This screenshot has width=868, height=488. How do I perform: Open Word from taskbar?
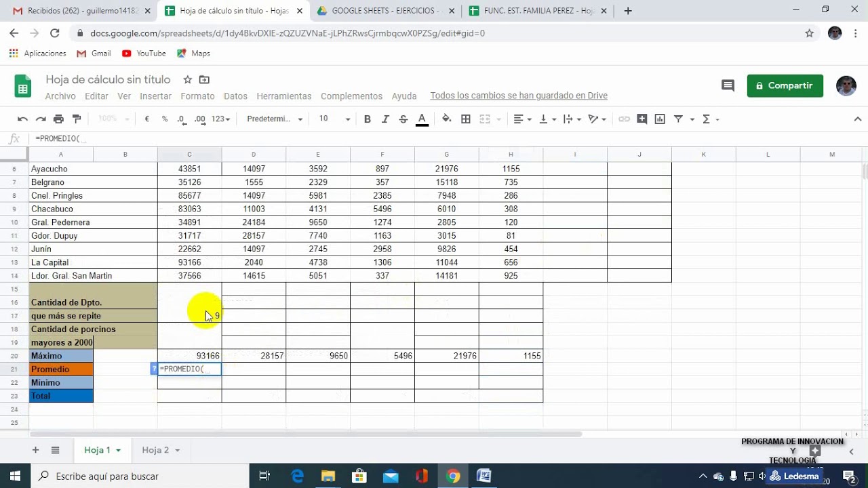tap(484, 476)
